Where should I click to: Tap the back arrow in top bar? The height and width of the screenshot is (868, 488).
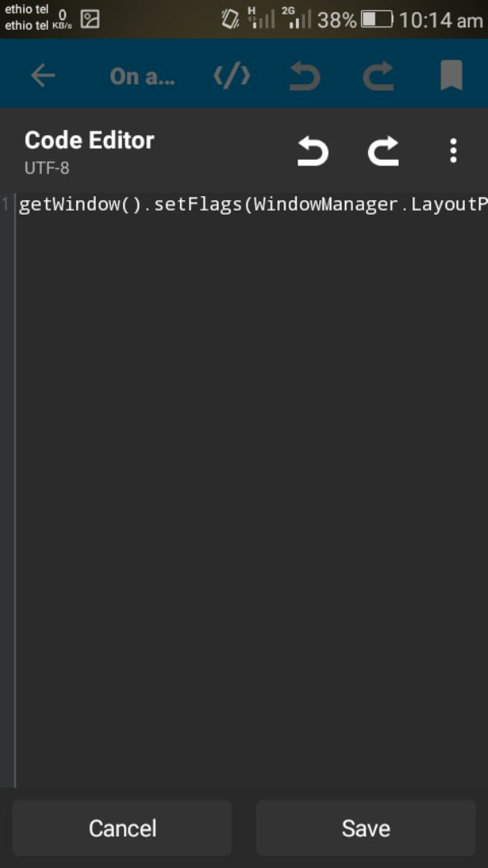(x=43, y=76)
